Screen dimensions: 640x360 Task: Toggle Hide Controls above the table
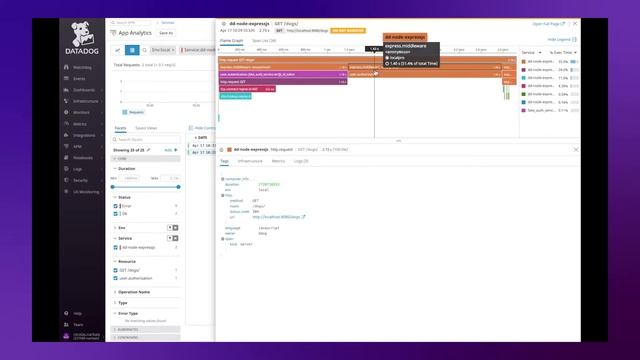click(x=202, y=128)
